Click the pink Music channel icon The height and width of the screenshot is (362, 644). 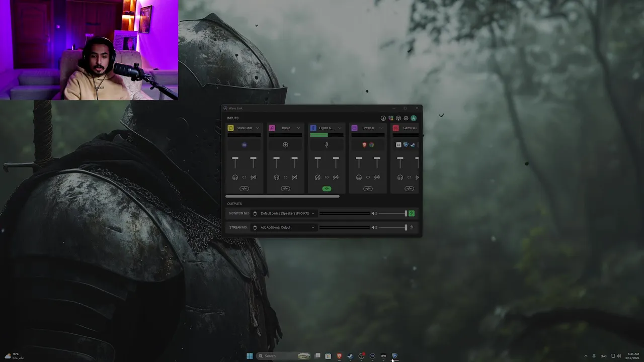point(272,128)
